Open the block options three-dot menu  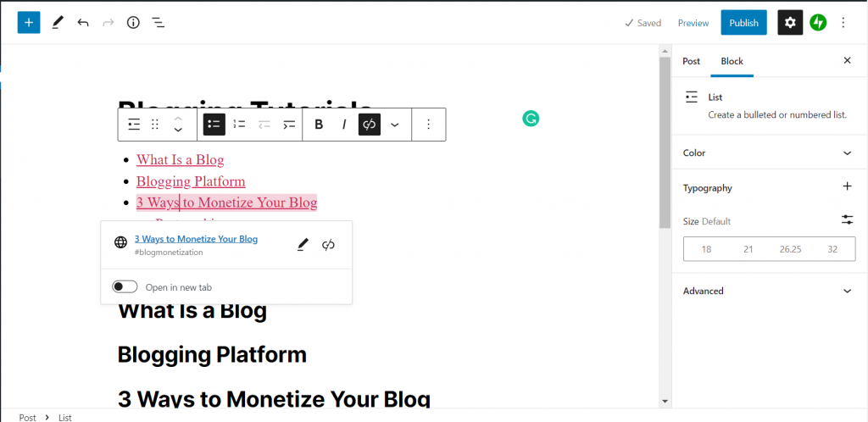[428, 125]
